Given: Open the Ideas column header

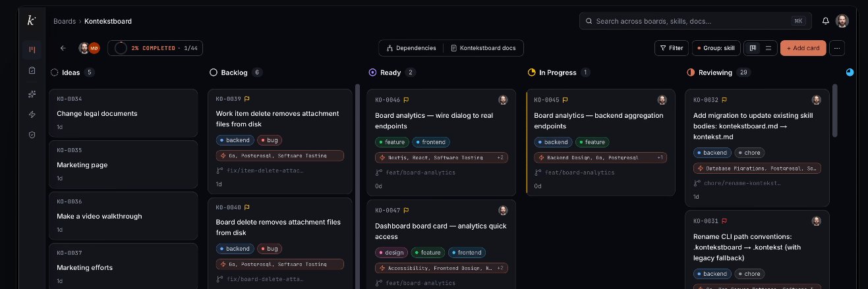Looking at the screenshot, I should (72, 72).
